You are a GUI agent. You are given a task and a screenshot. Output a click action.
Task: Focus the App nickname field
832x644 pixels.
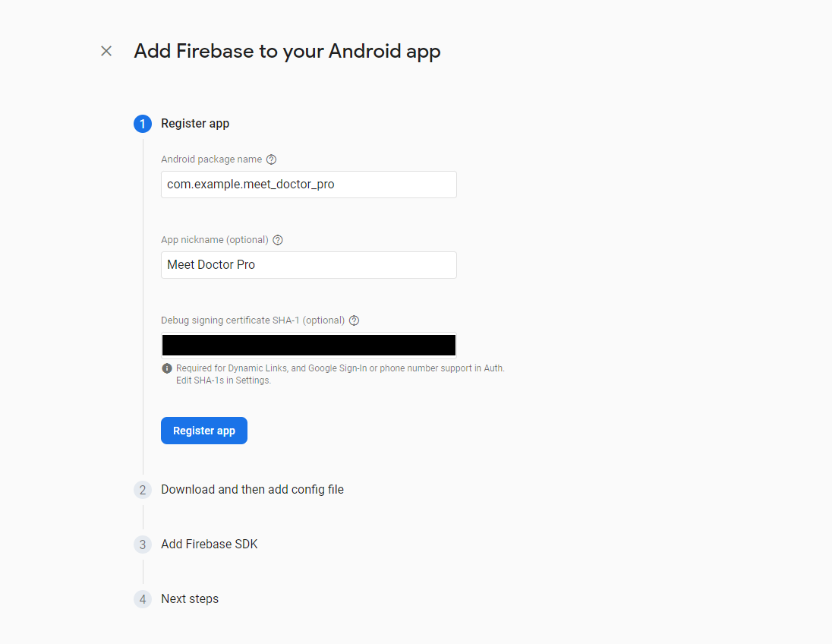click(309, 265)
